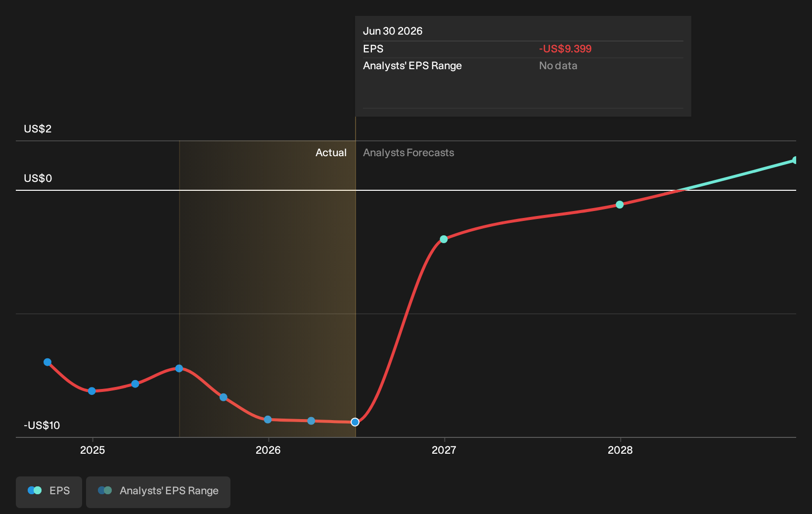Viewport: 812px width, 514px height.
Task: Select the highlighted Jun 30 2026 data point
Action: [355, 422]
